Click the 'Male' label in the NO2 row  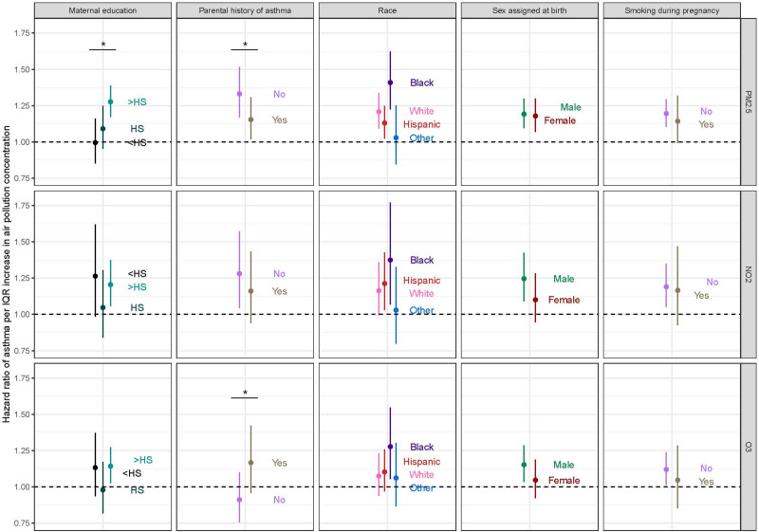click(x=565, y=279)
